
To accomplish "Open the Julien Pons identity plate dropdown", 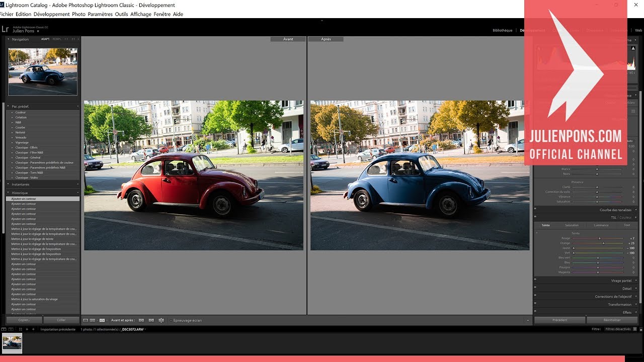I will [x=38, y=31].
